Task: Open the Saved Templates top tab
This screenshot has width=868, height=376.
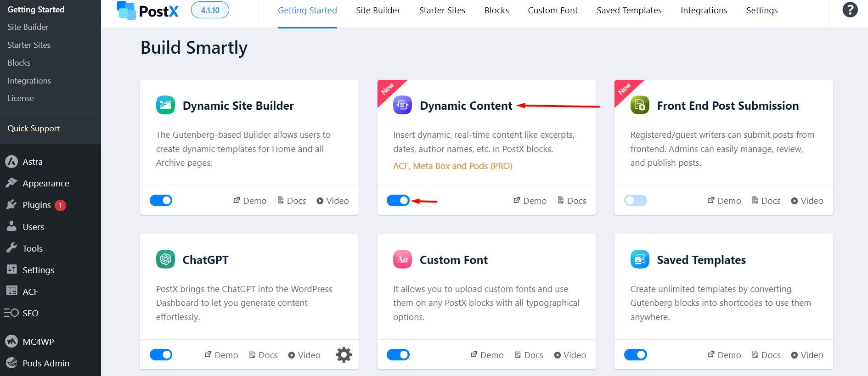Action: 629,11
